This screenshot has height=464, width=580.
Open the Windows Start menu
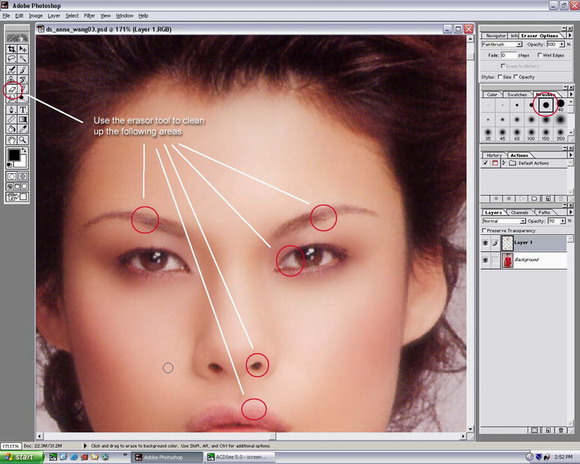click(x=21, y=457)
